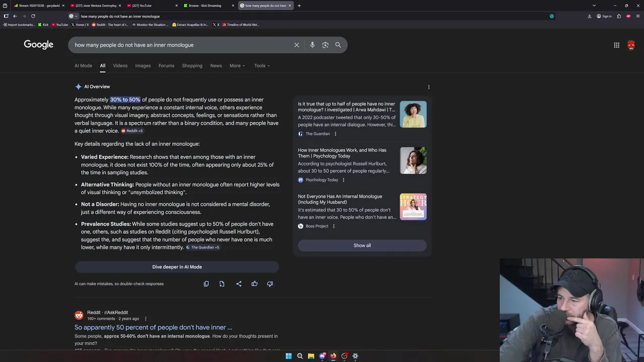Open options for the Reddit AskReddit result
The height and width of the screenshot is (362, 644).
145,318
